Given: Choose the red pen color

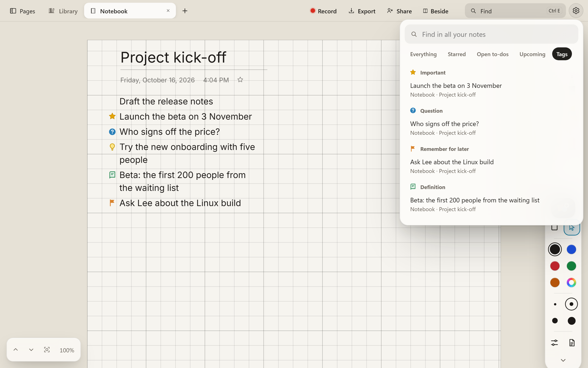Looking at the screenshot, I should coord(555,266).
